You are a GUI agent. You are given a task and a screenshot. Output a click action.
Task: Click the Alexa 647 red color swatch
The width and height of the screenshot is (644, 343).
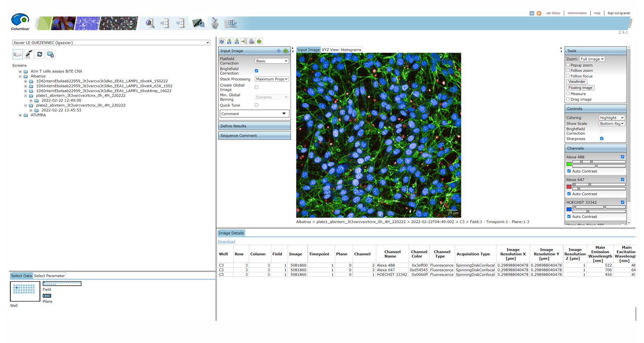569,187
